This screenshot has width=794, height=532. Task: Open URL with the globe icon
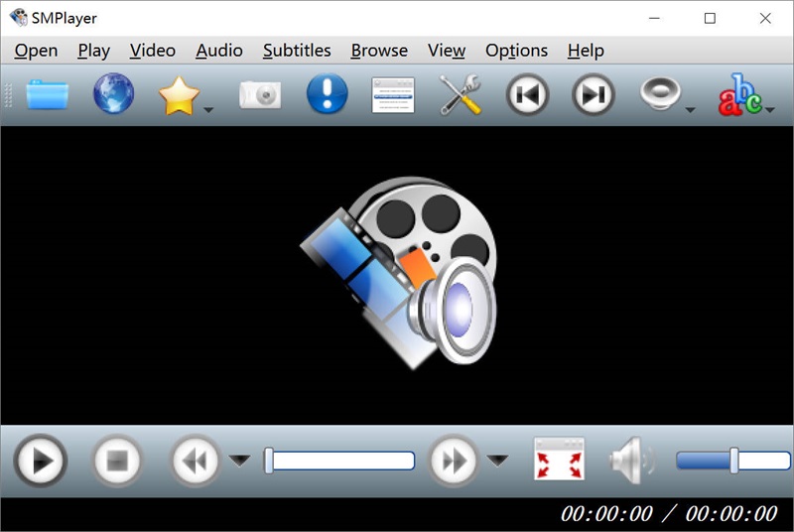click(113, 95)
